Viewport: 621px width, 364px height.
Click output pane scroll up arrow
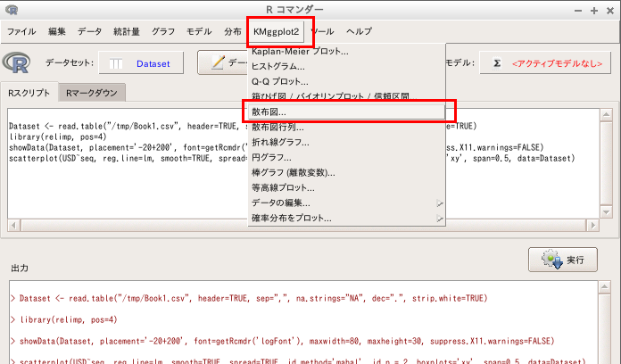coord(604,286)
